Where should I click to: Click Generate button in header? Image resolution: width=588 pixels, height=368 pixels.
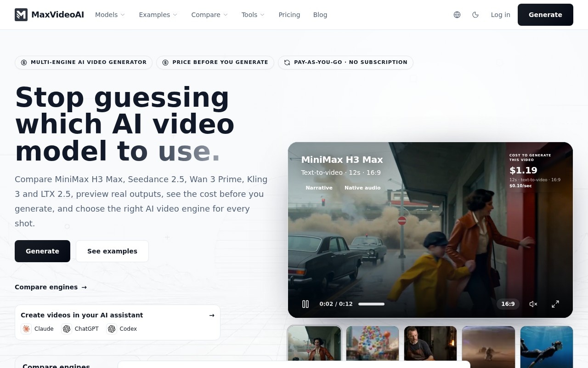(x=545, y=15)
